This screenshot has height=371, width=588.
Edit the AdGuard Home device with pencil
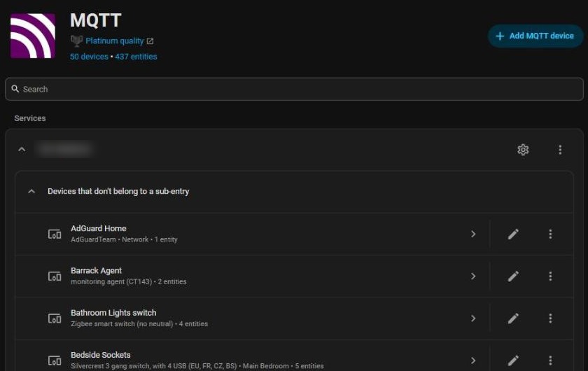coord(513,234)
